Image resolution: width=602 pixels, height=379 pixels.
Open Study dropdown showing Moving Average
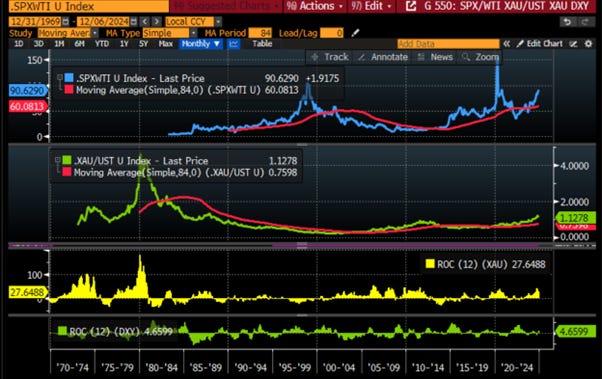point(68,33)
